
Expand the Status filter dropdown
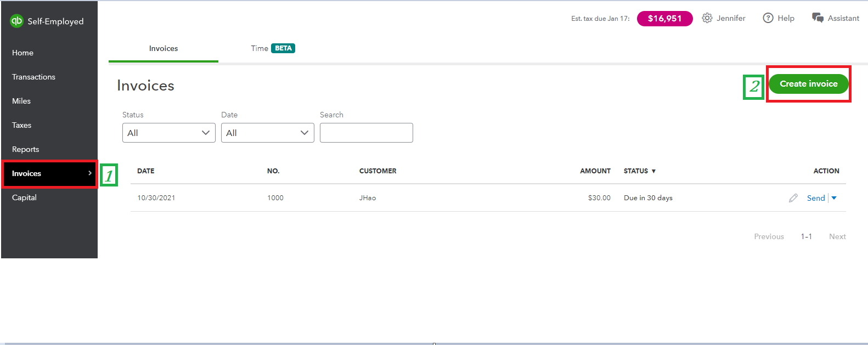169,133
